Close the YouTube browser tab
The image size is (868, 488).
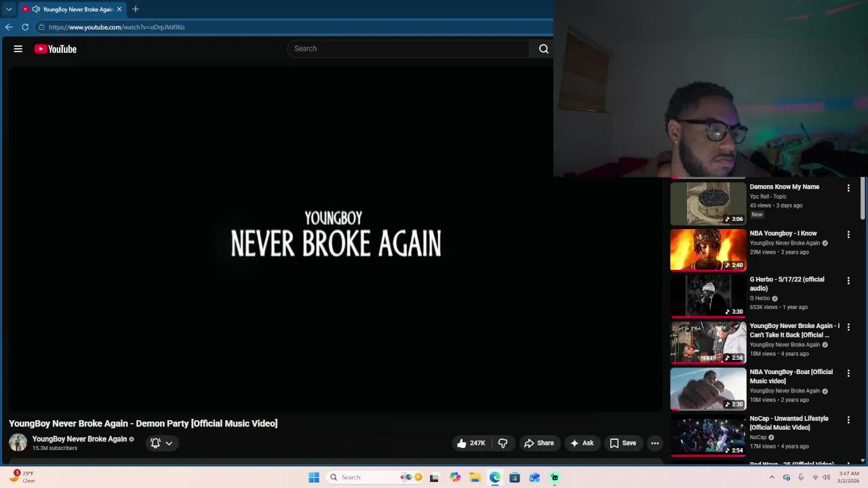pyautogui.click(x=119, y=9)
